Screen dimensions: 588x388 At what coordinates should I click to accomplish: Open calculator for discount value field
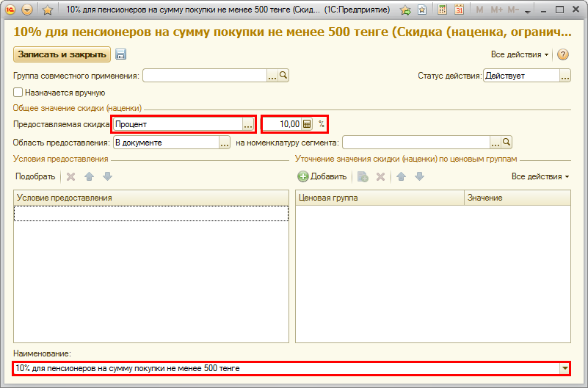point(308,124)
